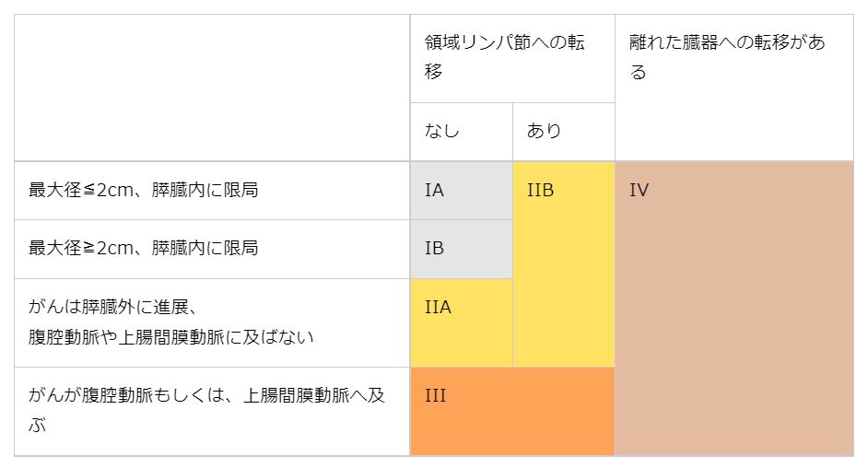Screen dimensions: 868x468
Task: Click 腹腔動脈や上腸間膜動脈に及ばない text line
Action: [x=171, y=337]
